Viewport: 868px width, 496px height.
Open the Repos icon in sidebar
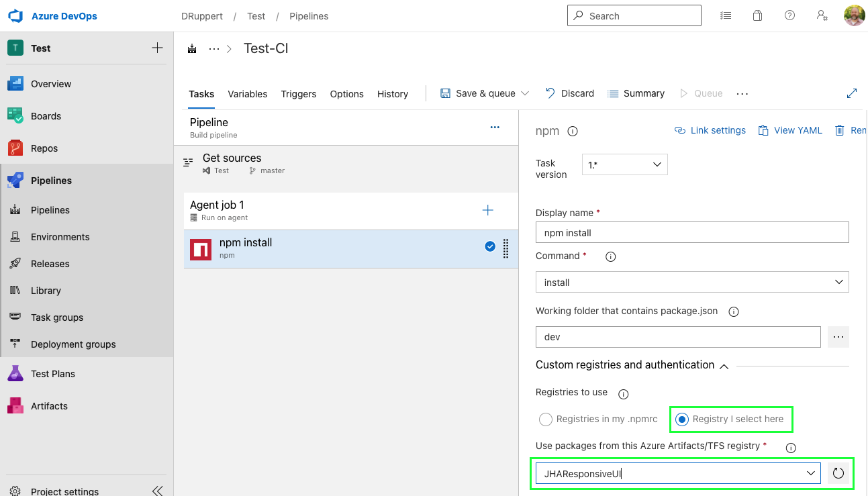point(15,148)
